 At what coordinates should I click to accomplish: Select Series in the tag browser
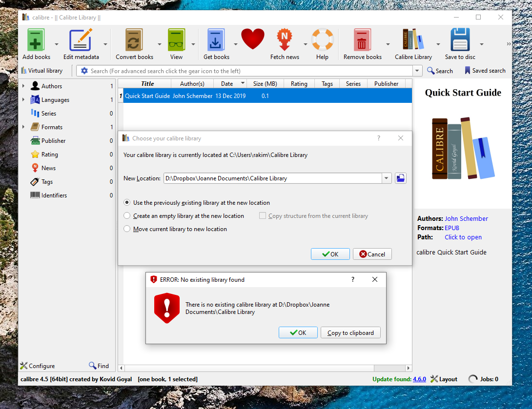[48, 114]
